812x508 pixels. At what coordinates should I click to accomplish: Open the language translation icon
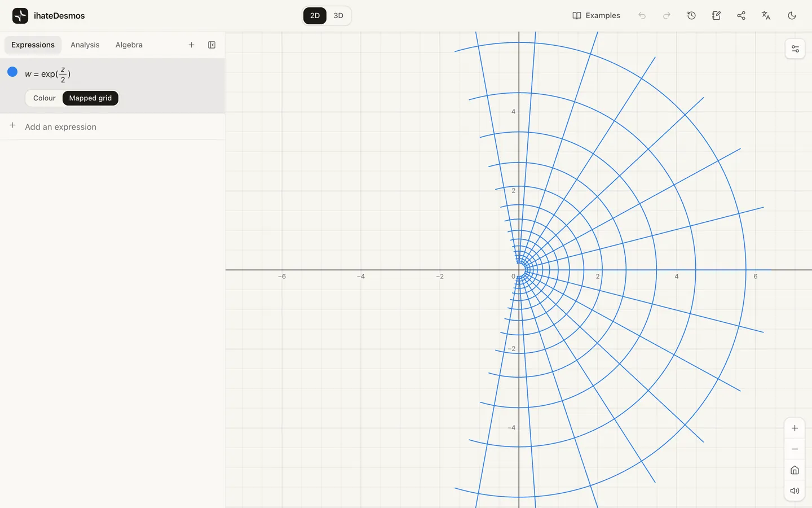pyautogui.click(x=766, y=16)
